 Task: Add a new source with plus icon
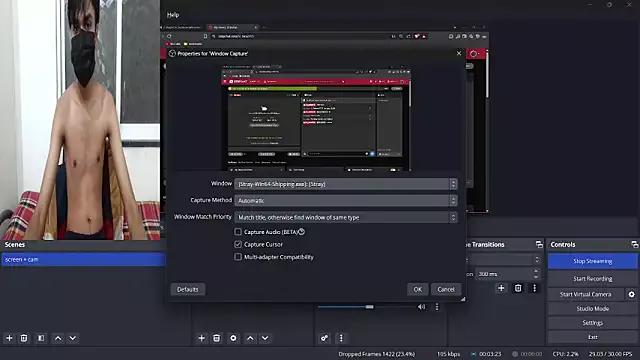(x=202, y=338)
